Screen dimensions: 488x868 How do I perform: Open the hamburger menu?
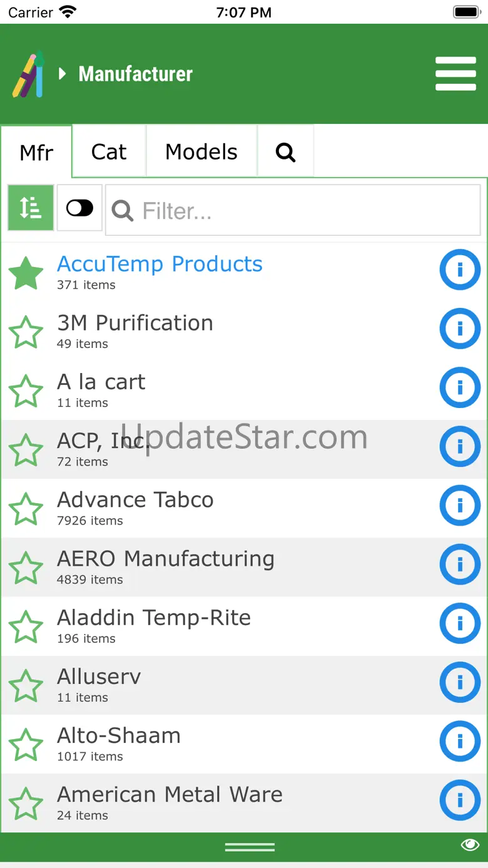pyautogui.click(x=455, y=74)
